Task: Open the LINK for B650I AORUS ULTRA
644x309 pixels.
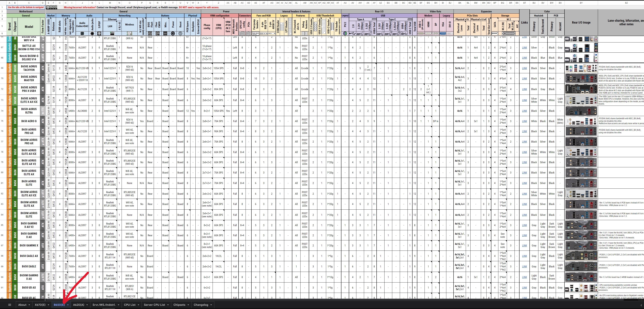Action: (524, 111)
